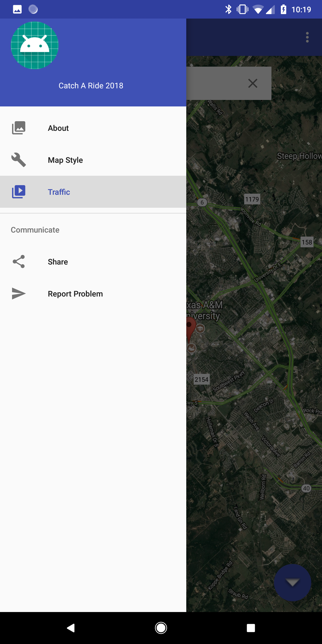
Task: Tap the Android robot avatar in drawer header
Action: (35, 45)
